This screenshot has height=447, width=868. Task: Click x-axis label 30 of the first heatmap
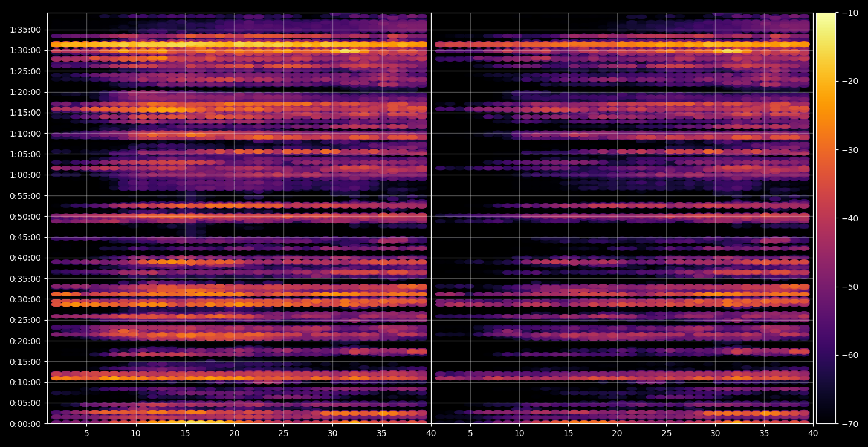(x=332, y=433)
